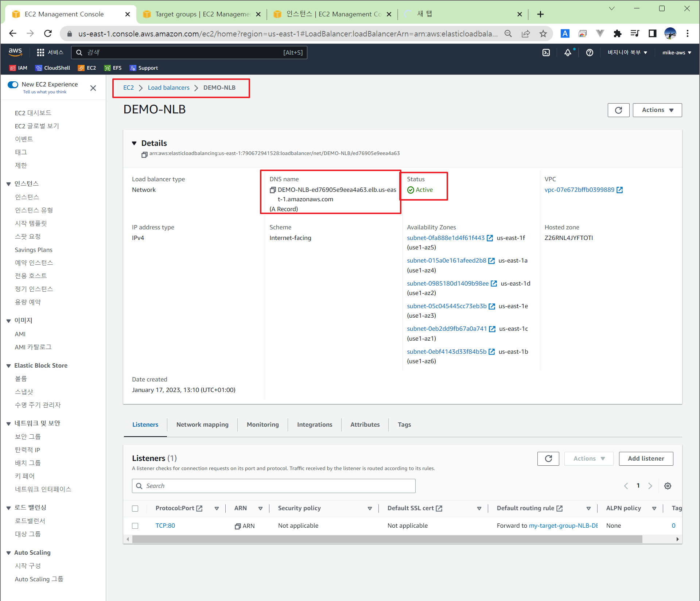Viewport: 700px width, 601px height.
Task: Open the AWS services grid menu
Action: tap(40, 53)
